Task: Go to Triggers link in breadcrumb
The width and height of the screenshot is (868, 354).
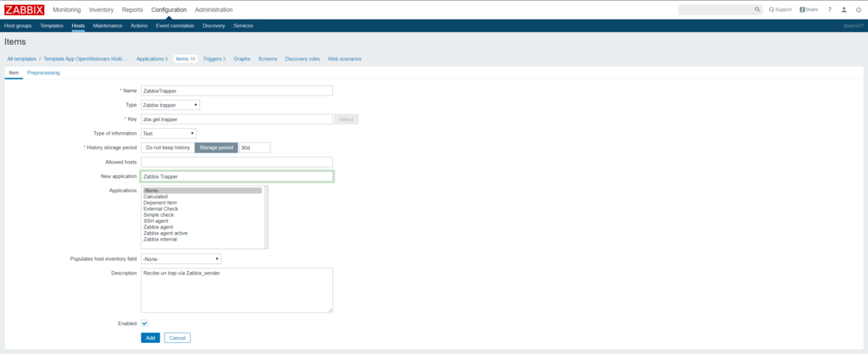Action: tap(214, 58)
